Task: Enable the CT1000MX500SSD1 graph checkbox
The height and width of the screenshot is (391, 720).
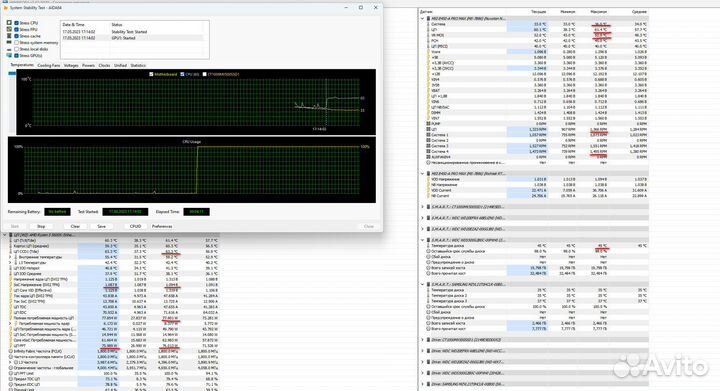Action: point(204,74)
